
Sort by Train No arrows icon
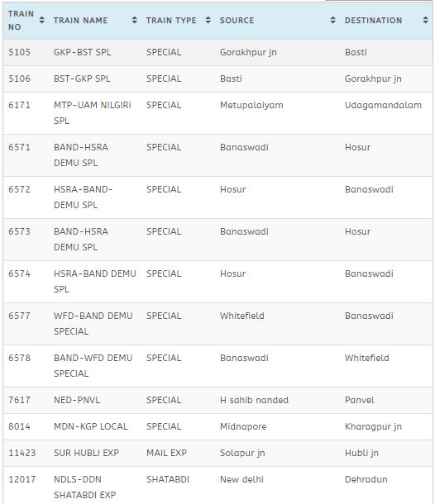tap(42, 21)
